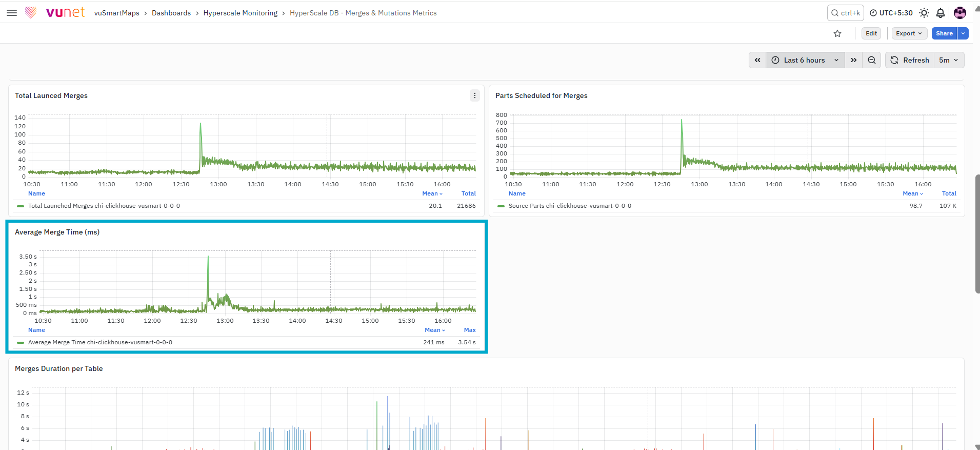Navigate to Hyperscale Monitoring breadcrumb
This screenshot has height=450, width=980.
[x=241, y=13]
